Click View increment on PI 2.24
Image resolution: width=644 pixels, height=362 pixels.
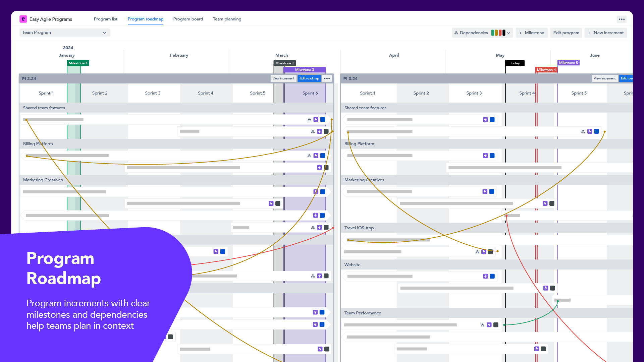(x=283, y=78)
